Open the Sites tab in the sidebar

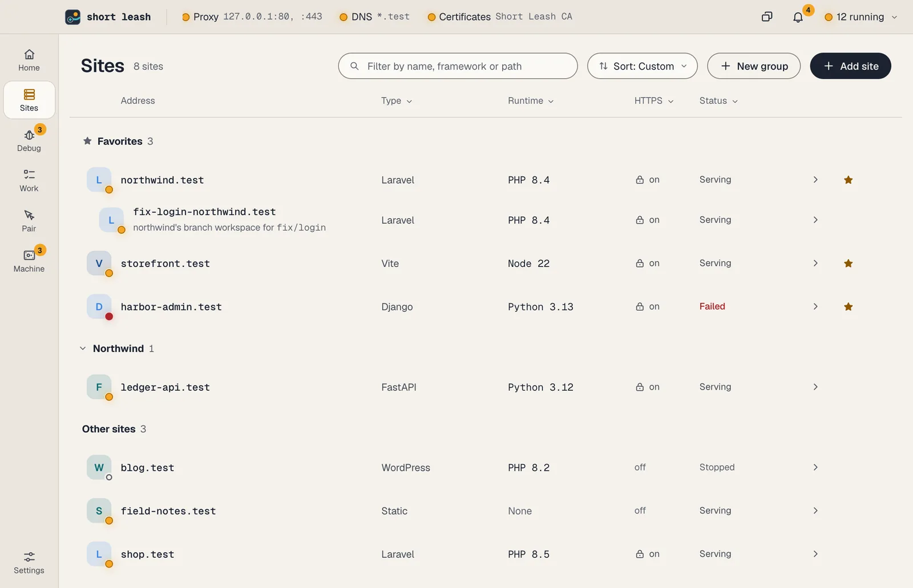tap(29, 100)
